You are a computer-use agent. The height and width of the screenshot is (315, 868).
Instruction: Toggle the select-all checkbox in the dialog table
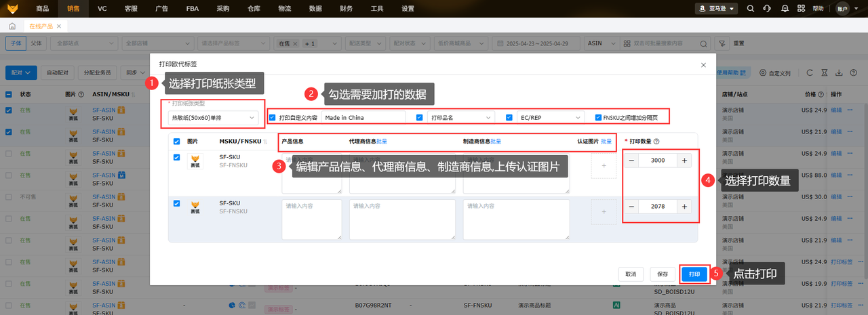tap(177, 142)
